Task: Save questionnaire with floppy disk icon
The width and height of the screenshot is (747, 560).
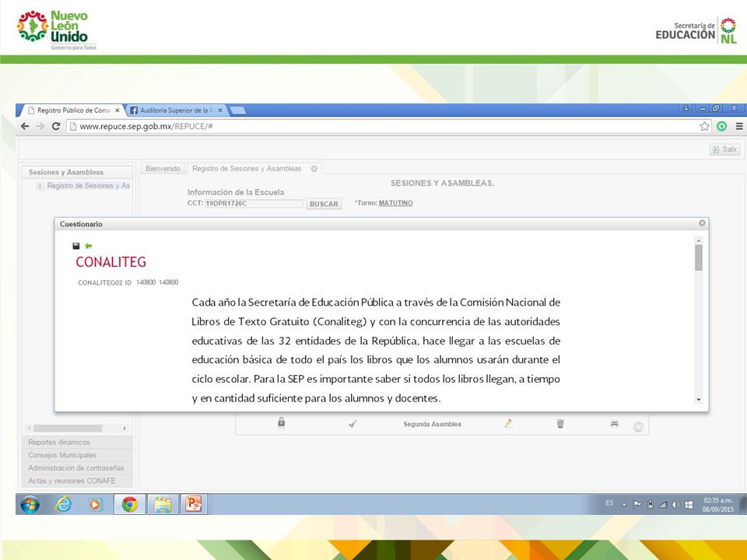Action: pos(75,246)
